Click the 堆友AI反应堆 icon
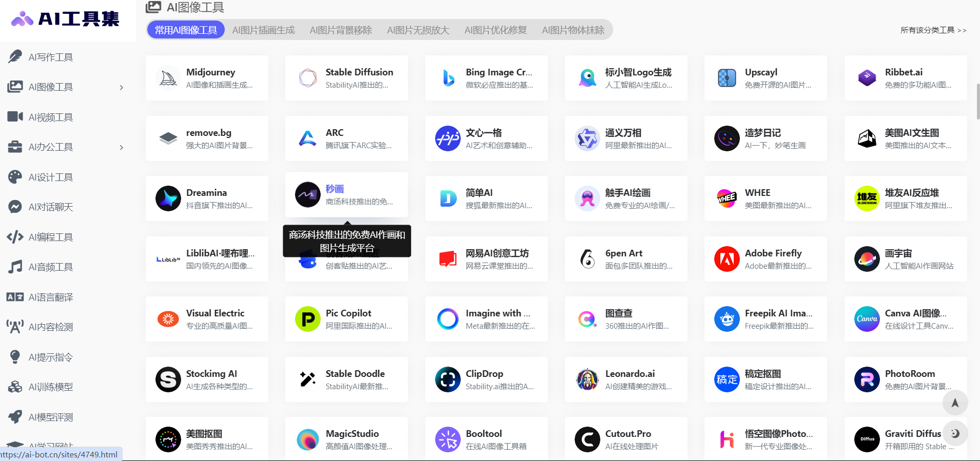The width and height of the screenshot is (980, 461). tap(867, 198)
